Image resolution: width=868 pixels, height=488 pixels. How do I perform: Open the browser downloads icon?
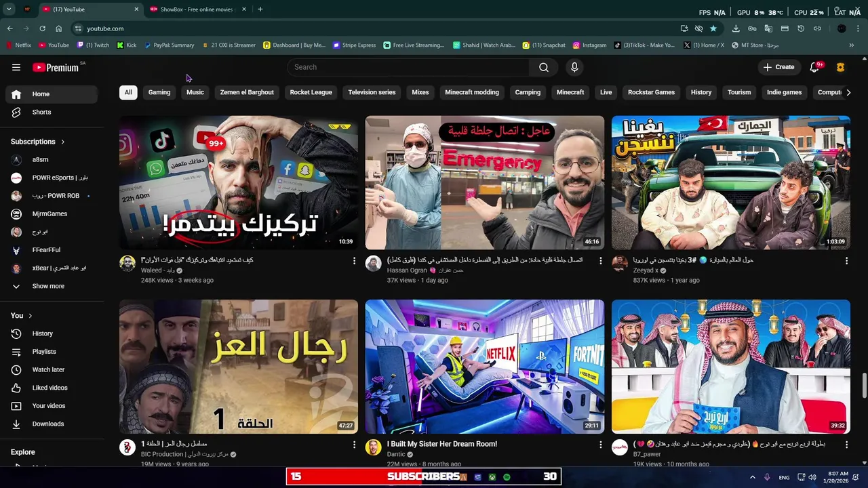pos(736,28)
